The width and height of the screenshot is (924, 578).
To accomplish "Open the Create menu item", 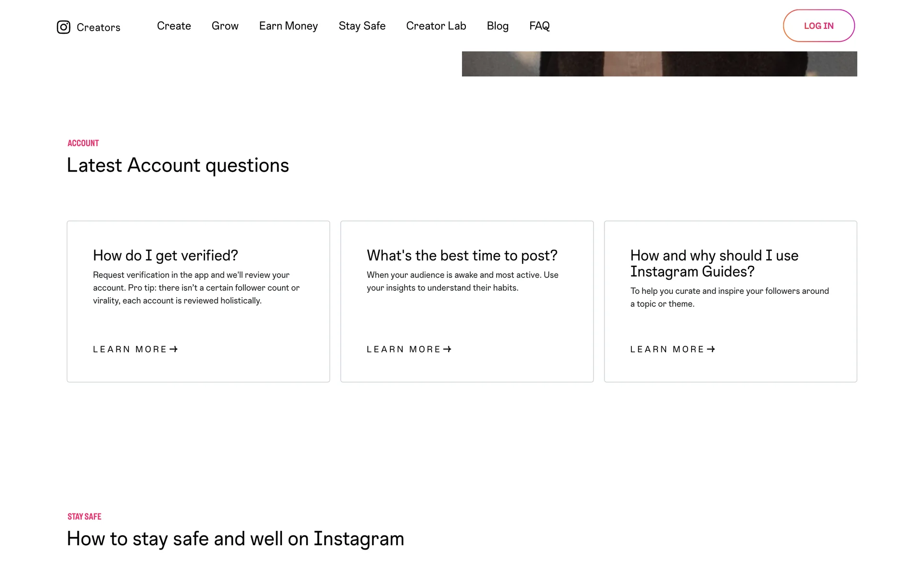I will [x=174, y=26].
